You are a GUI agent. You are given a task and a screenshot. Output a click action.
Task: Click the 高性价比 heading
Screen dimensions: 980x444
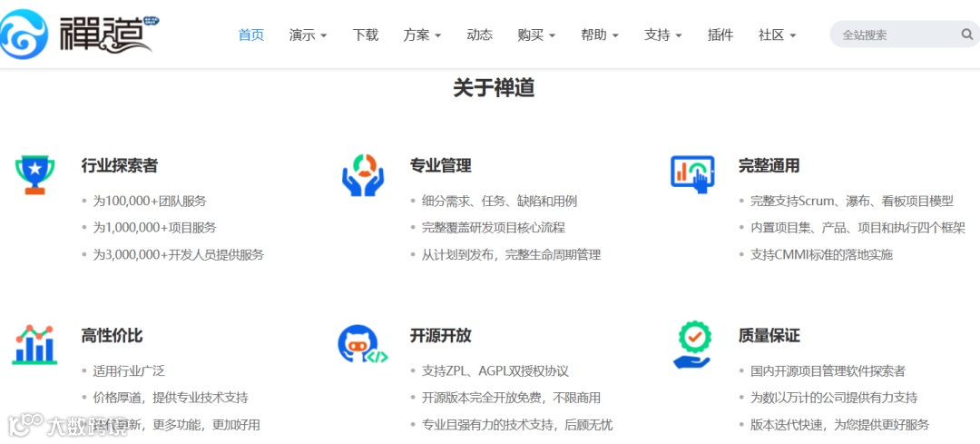click(112, 336)
